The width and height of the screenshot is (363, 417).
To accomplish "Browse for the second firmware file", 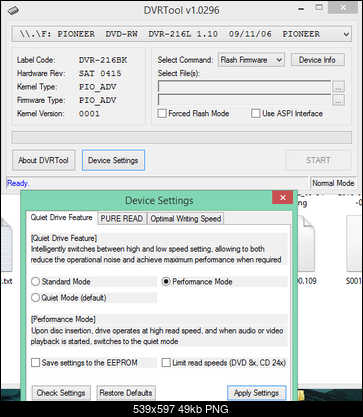I will pyautogui.click(x=338, y=100).
